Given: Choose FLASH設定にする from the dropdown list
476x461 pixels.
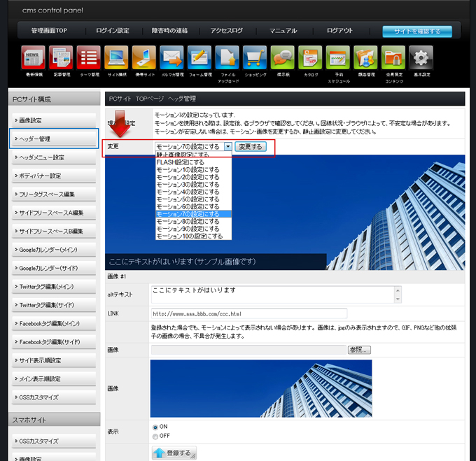Looking at the screenshot, I should pyautogui.click(x=181, y=162).
